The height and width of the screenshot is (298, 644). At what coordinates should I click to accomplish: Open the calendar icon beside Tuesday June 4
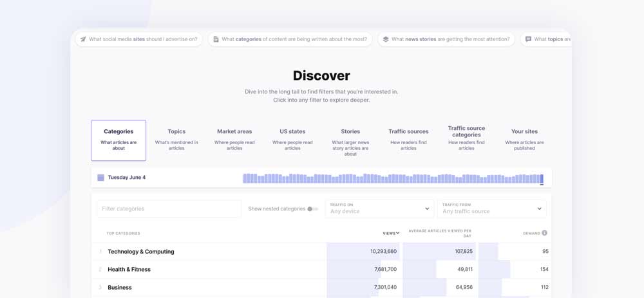(100, 178)
